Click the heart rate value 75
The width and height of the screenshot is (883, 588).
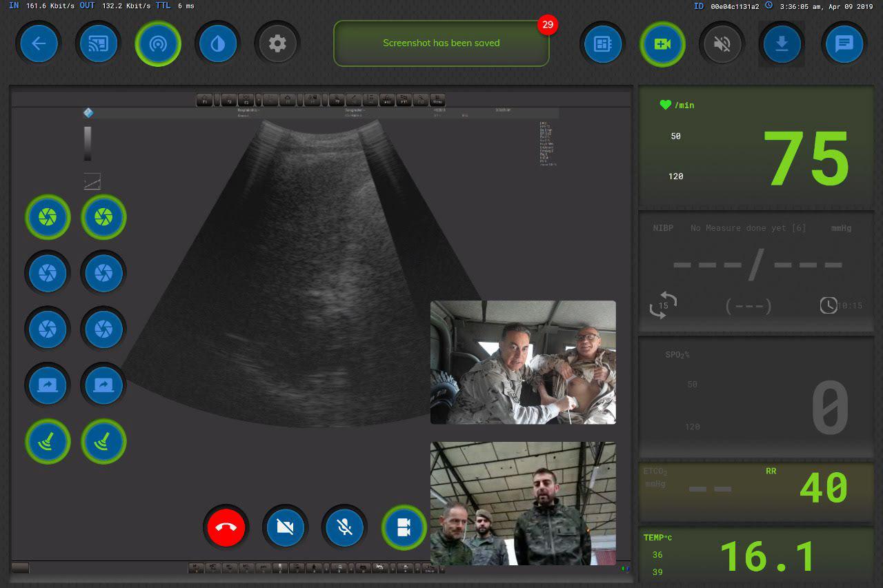806,159
